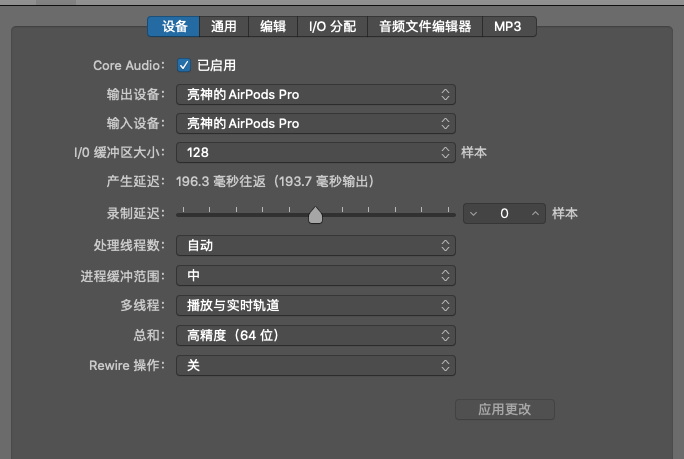The image size is (684, 459).
Task: Select the I/O 分配 tab
Action: pos(332,27)
